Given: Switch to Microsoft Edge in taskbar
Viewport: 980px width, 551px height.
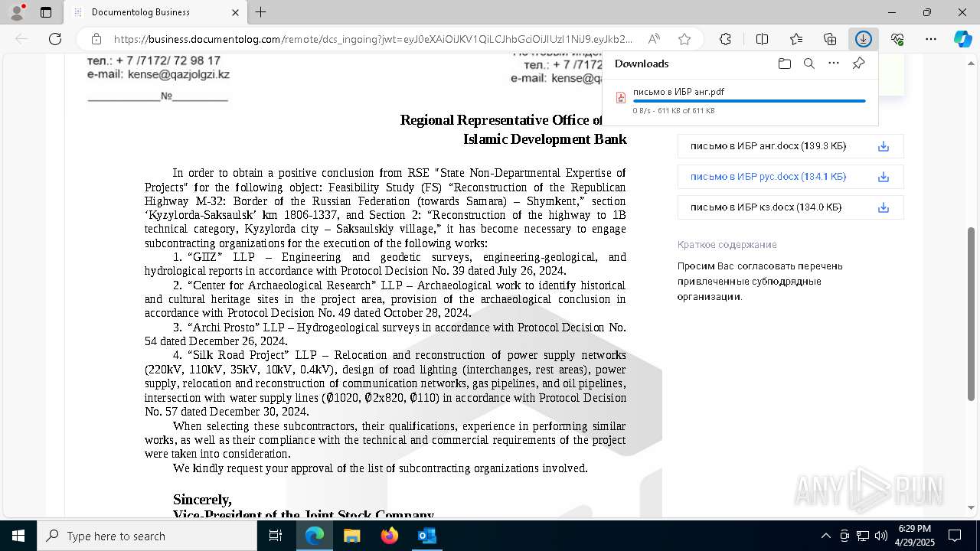Looking at the screenshot, I should (x=315, y=536).
